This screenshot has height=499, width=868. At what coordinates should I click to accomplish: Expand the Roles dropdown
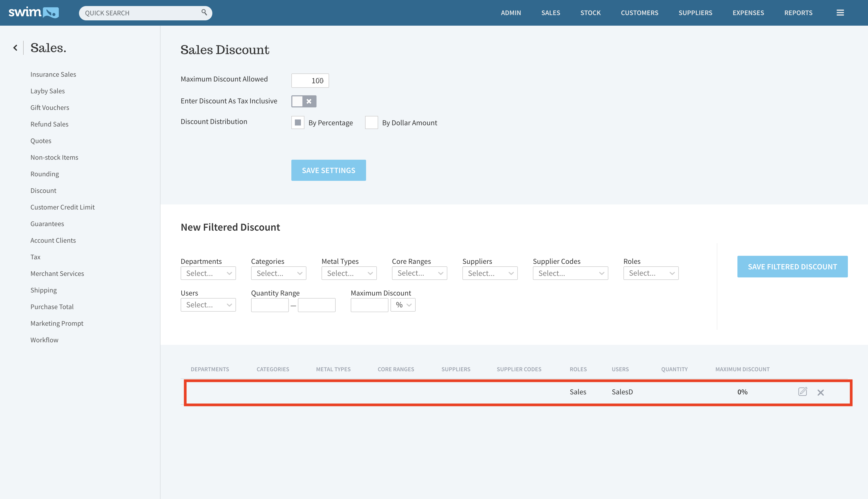651,273
